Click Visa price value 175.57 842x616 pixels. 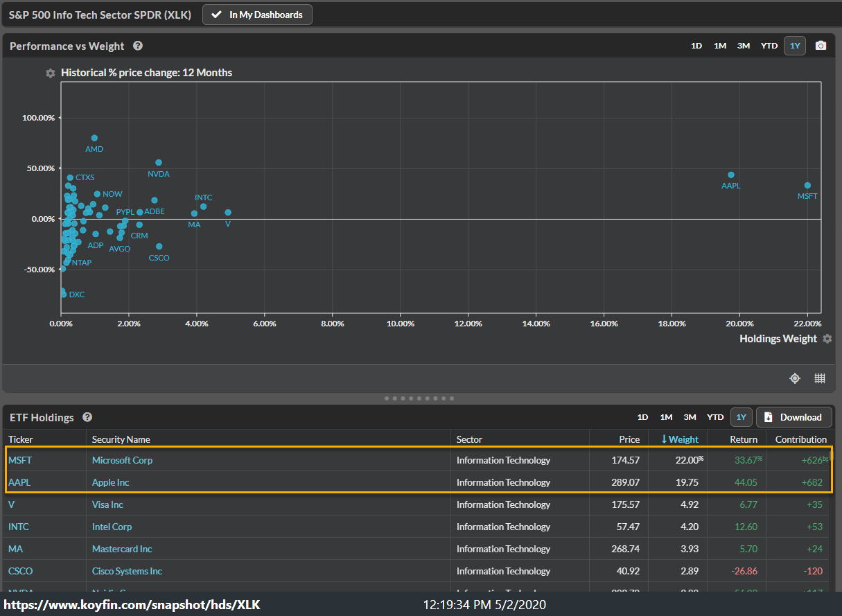[626, 504]
